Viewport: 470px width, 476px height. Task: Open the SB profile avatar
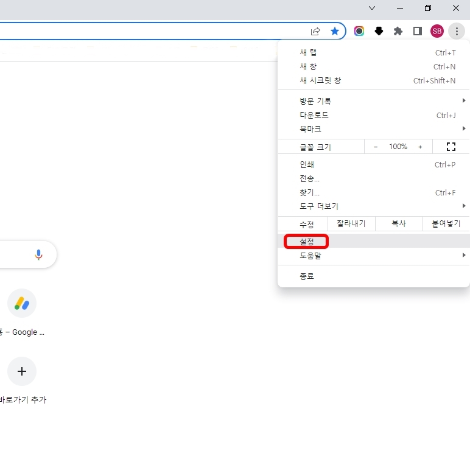click(437, 31)
